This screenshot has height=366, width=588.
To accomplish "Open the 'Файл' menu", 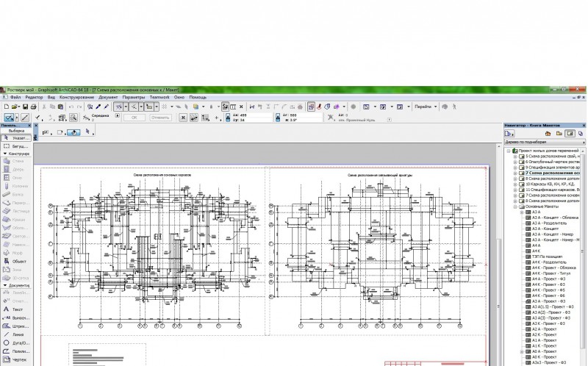I will coord(15,97).
